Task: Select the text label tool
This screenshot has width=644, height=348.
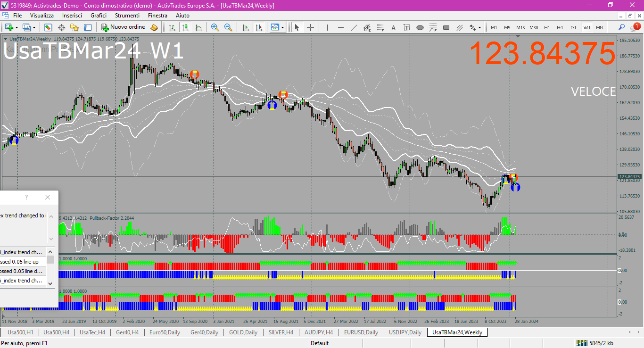Action: click(406, 27)
